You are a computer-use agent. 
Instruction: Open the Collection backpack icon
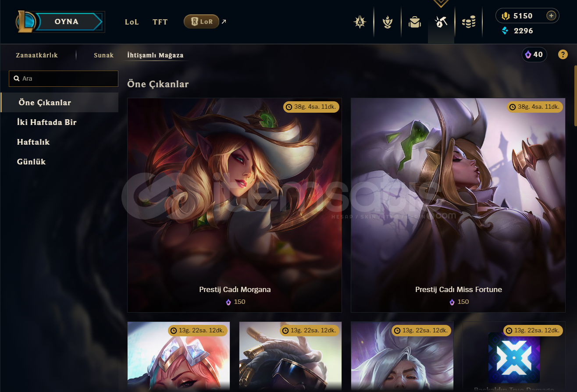414,21
